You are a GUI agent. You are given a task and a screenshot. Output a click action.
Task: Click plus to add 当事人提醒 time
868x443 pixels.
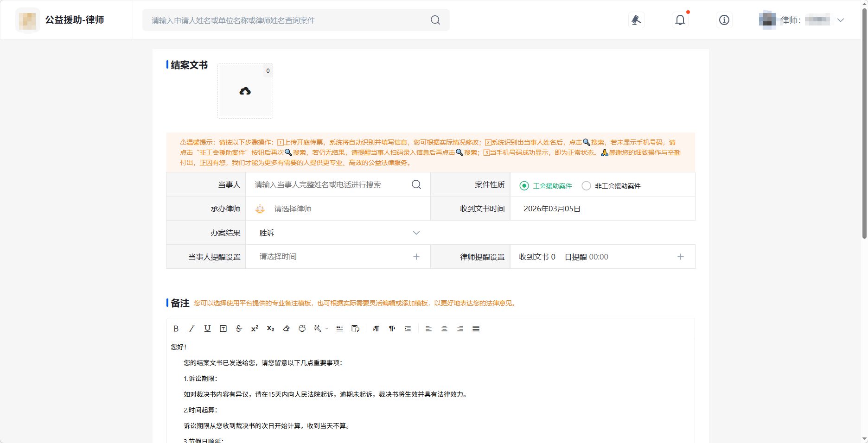click(x=416, y=257)
